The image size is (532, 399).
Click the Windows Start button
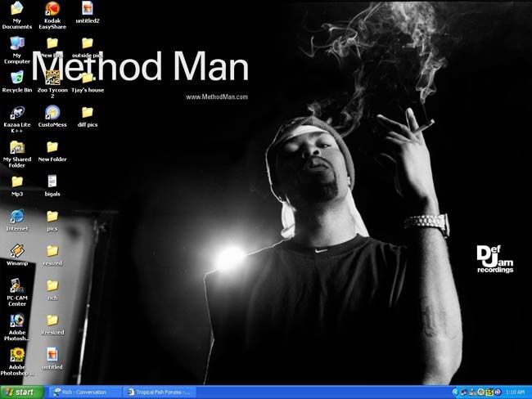click(x=22, y=392)
